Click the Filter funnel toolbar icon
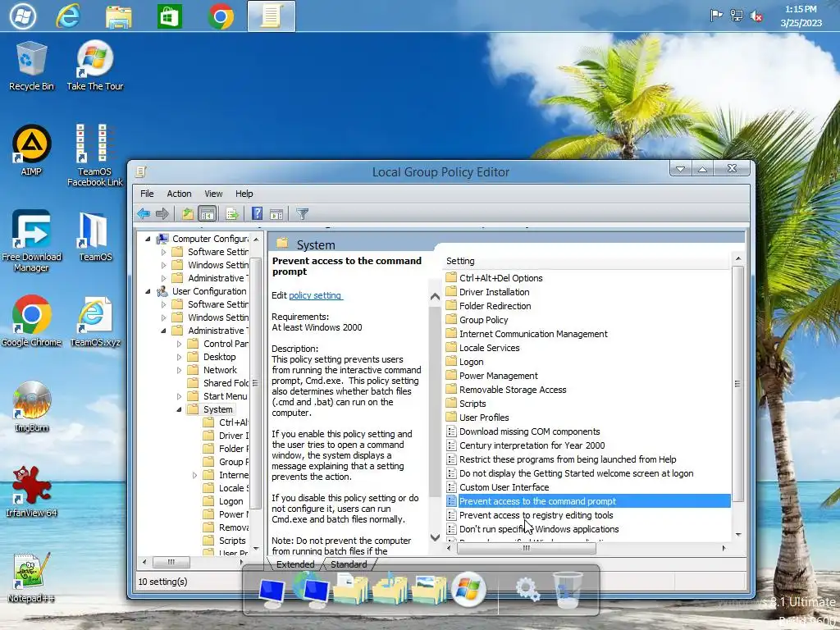The height and width of the screenshot is (630, 840). [302, 214]
